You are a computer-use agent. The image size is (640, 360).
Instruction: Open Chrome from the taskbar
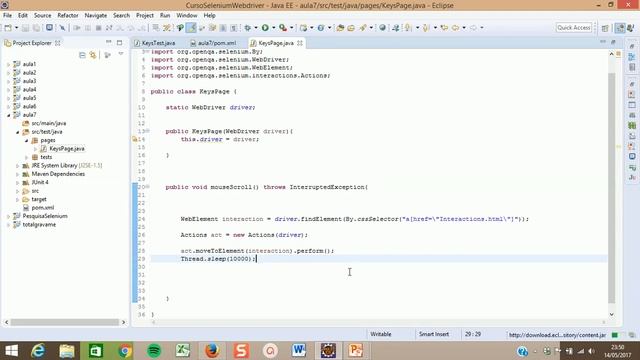pos(125,351)
